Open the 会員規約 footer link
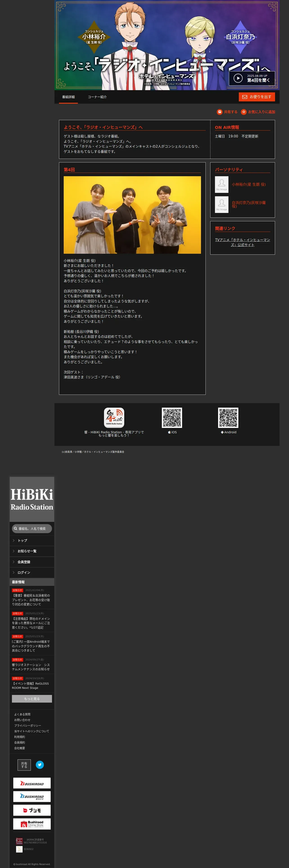 [x=20, y=743]
